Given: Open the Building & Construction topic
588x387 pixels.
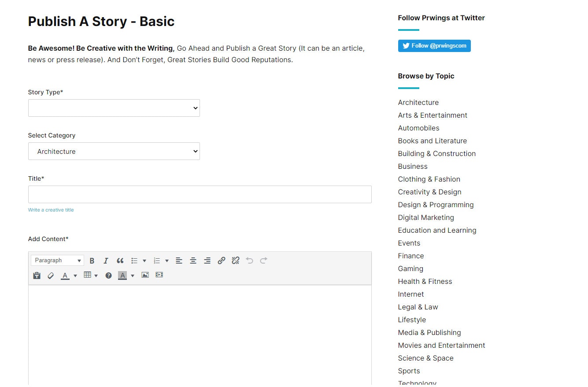Looking at the screenshot, I should [x=437, y=153].
